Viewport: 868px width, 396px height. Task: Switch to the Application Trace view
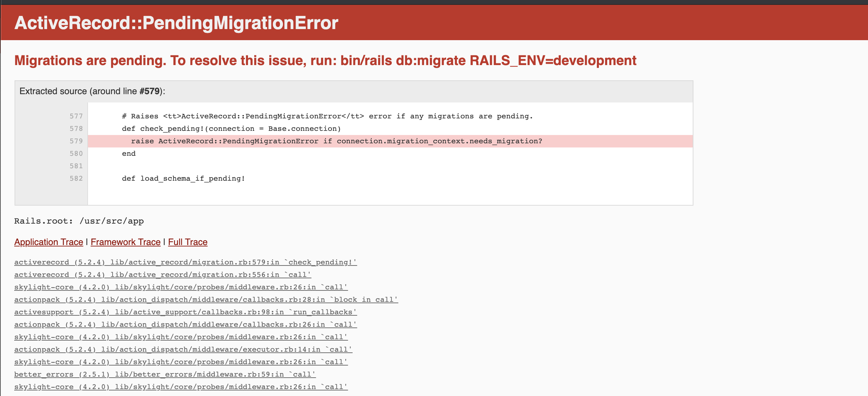click(x=48, y=242)
